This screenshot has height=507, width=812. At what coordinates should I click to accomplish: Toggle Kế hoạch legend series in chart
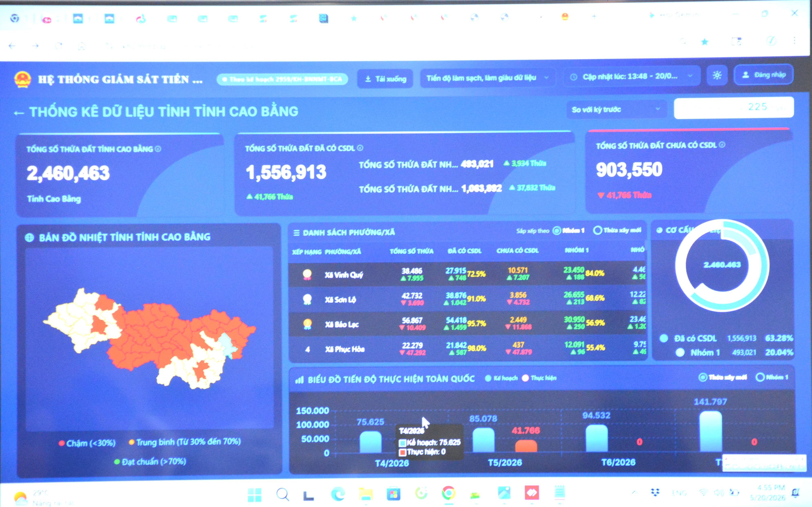pyautogui.click(x=501, y=378)
